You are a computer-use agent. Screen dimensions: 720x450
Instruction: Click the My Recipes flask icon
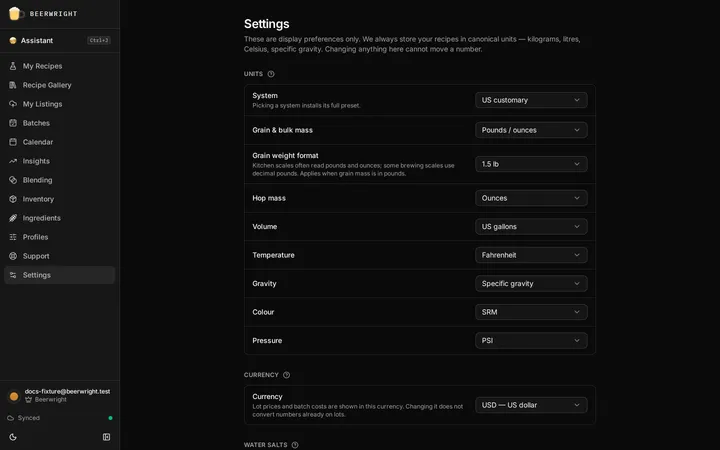click(13, 66)
